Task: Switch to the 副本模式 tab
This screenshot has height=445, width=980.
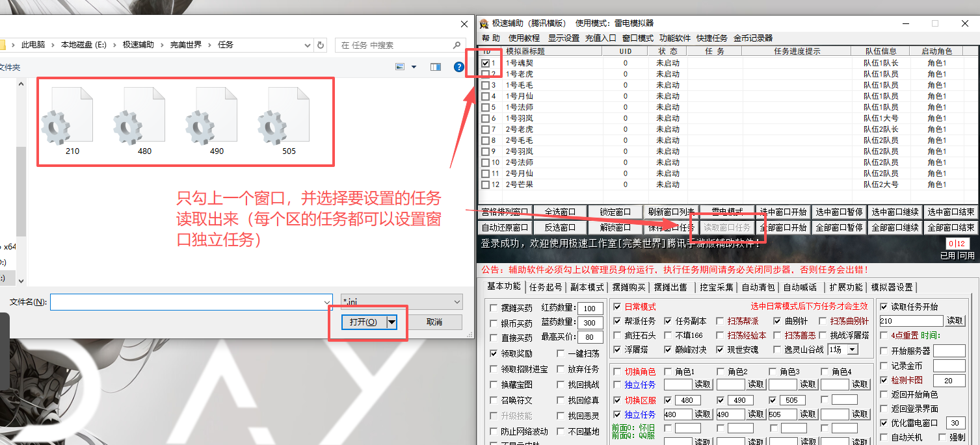Action: [x=587, y=287]
